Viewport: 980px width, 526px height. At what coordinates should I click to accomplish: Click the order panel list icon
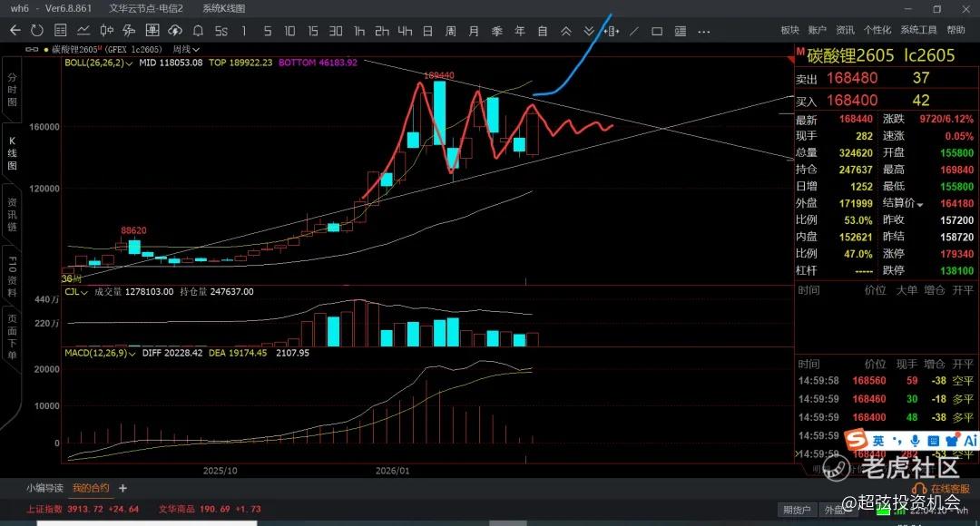(x=681, y=31)
